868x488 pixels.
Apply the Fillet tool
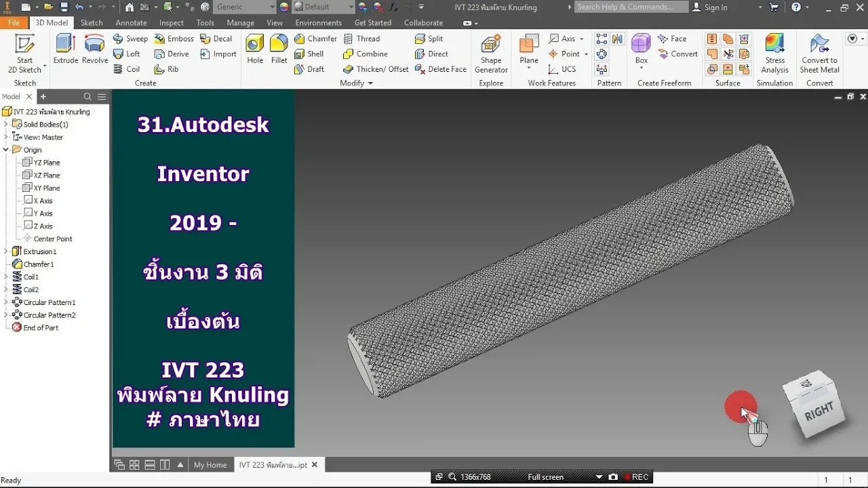tap(279, 49)
